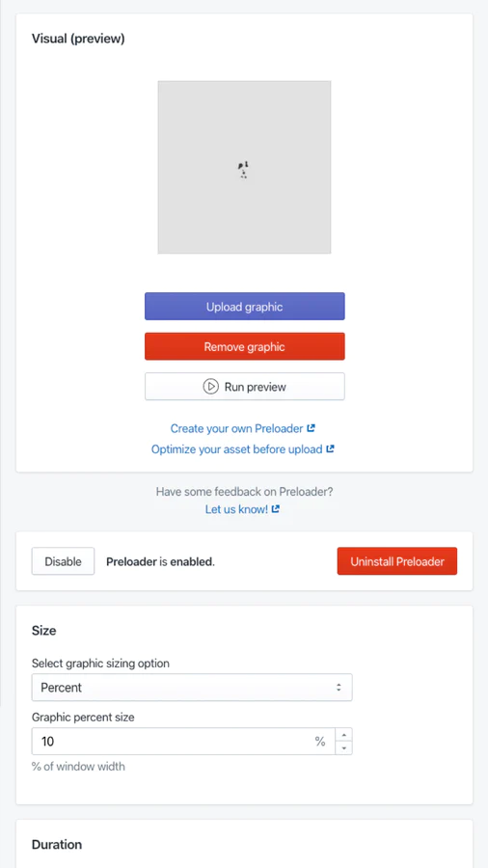Viewport: 488px width, 868px height.
Task: Click external-link icon beside Optimize your asset
Action: coord(330,448)
